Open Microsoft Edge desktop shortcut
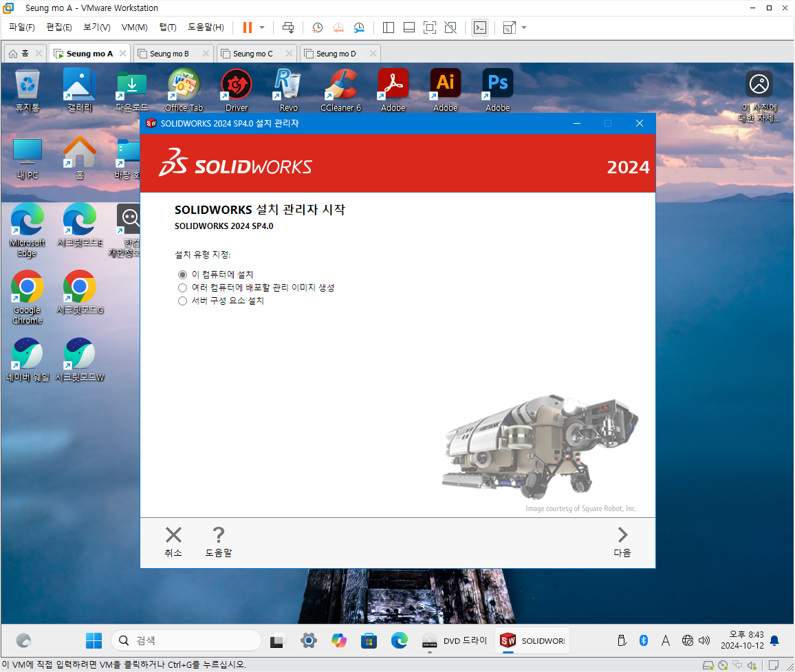This screenshot has height=672, width=795. [x=28, y=230]
